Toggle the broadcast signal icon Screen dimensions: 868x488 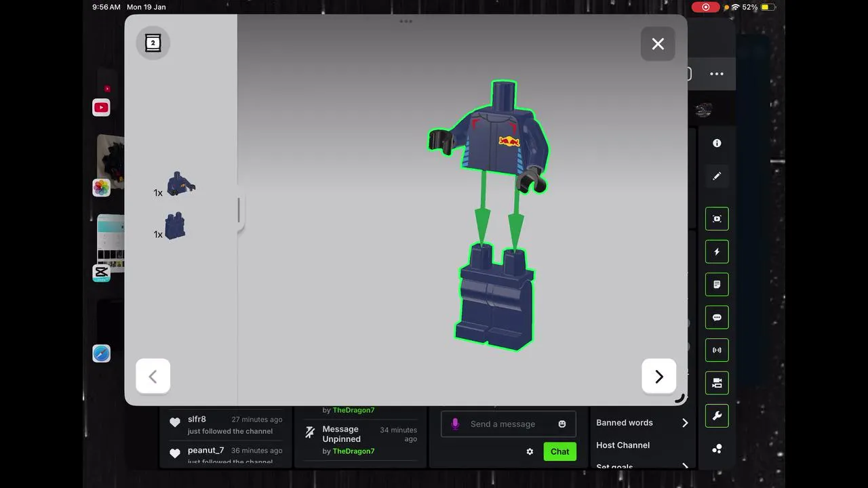tap(717, 350)
